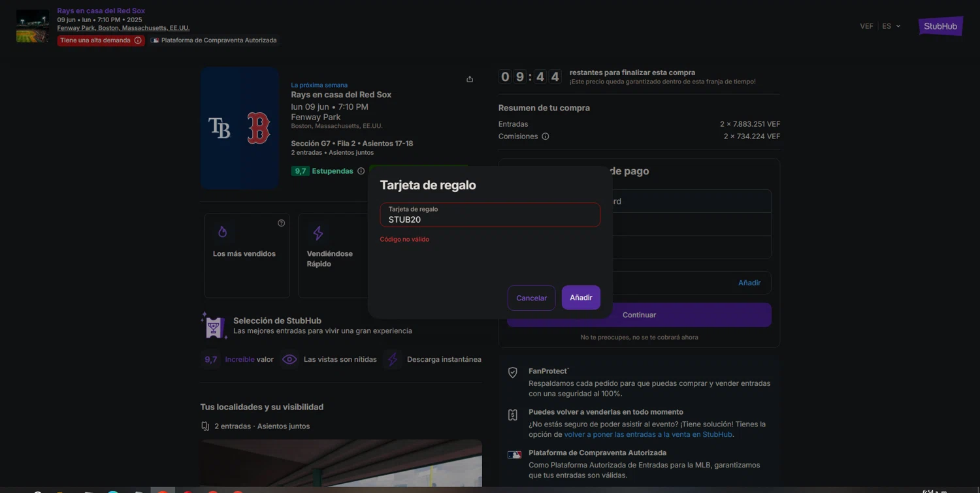
Task: Click the share icon on event card
Action: point(469,79)
